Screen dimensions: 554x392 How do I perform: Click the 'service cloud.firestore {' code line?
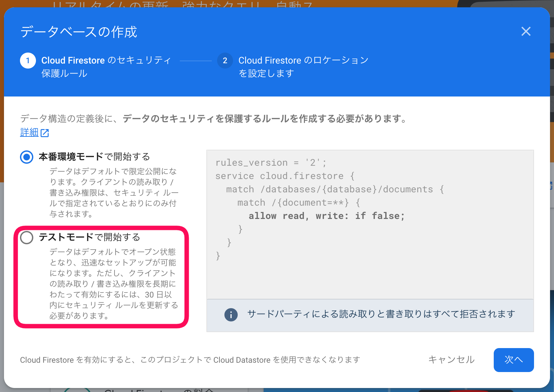click(x=285, y=176)
